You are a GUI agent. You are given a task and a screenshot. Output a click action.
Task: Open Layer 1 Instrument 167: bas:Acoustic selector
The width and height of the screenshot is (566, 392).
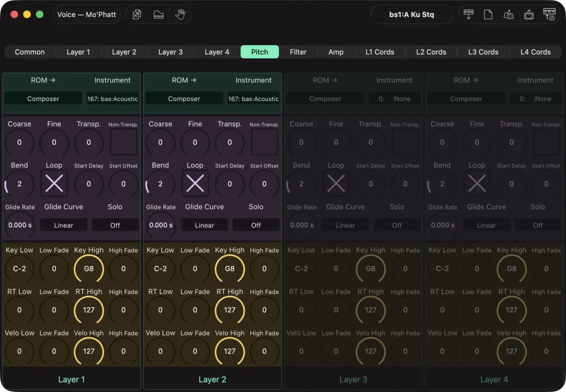click(x=113, y=99)
